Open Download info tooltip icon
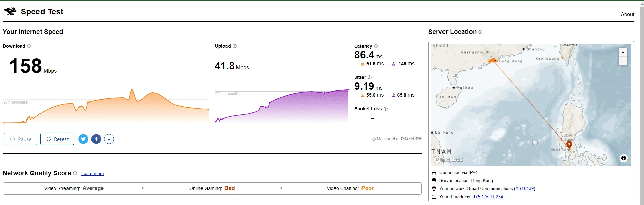Image resolution: width=644 pixels, height=205 pixels. (x=29, y=46)
